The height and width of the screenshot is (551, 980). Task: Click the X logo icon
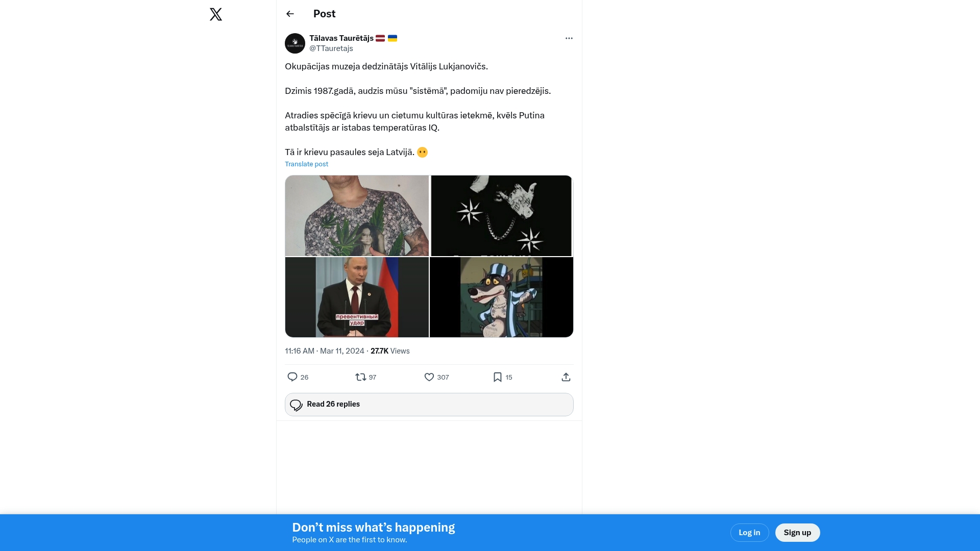(216, 14)
